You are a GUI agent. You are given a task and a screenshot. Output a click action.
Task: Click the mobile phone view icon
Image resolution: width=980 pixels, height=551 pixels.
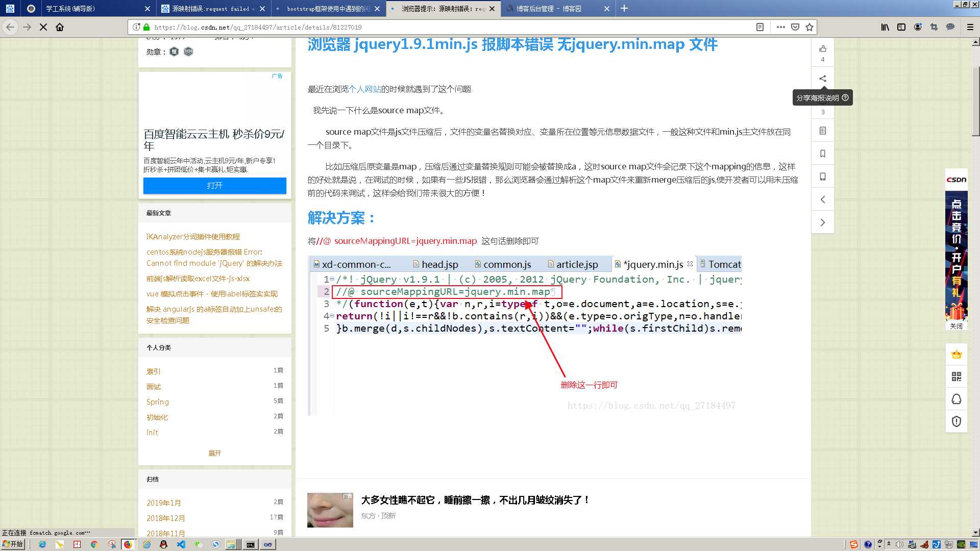tap(822, 177)
